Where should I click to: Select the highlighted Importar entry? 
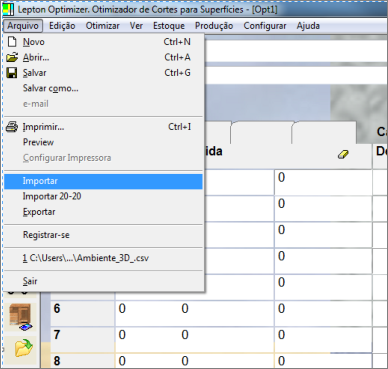tap(103, 181)
